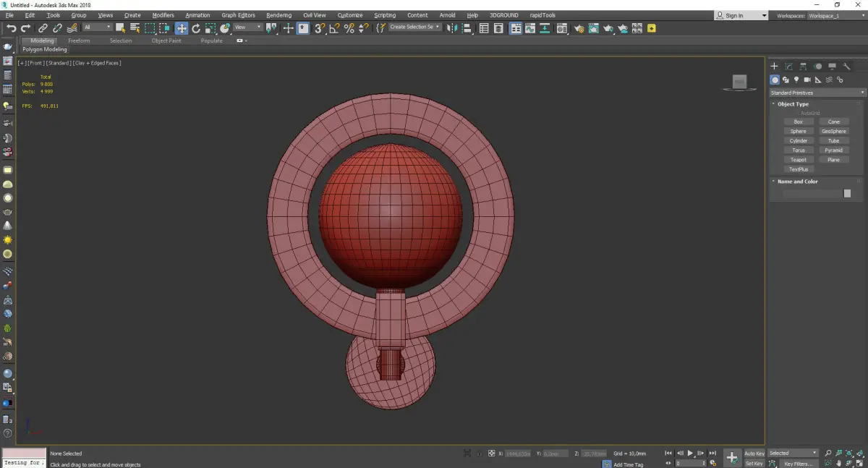
Task: Toggle the Auto Key button
Action: (754, 454)
